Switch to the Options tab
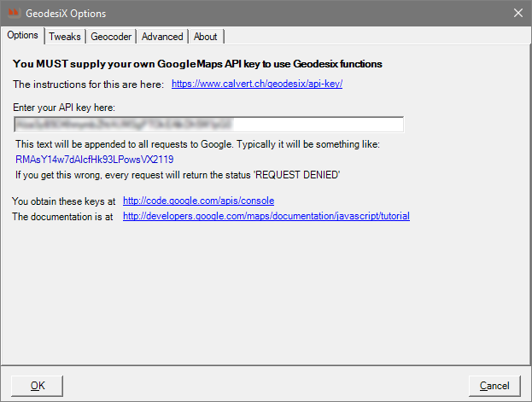 pos(22,35)
